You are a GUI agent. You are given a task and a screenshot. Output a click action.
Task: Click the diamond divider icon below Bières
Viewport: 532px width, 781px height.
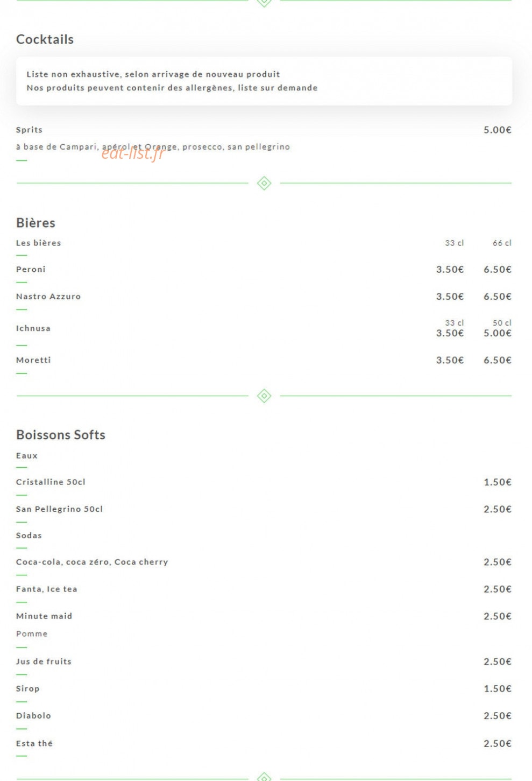pos(264,396)
